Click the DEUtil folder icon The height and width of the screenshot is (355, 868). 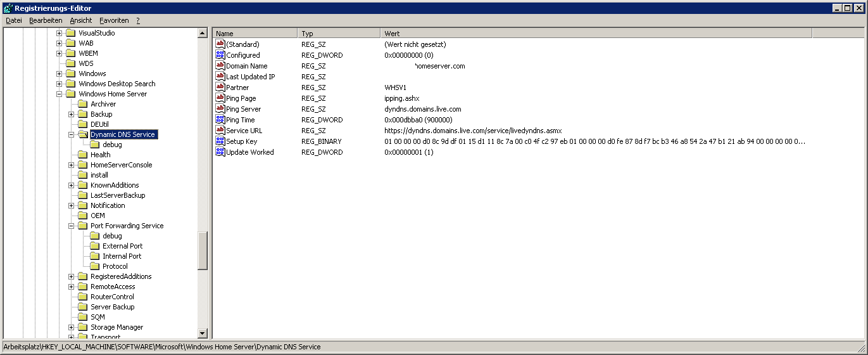82,124
